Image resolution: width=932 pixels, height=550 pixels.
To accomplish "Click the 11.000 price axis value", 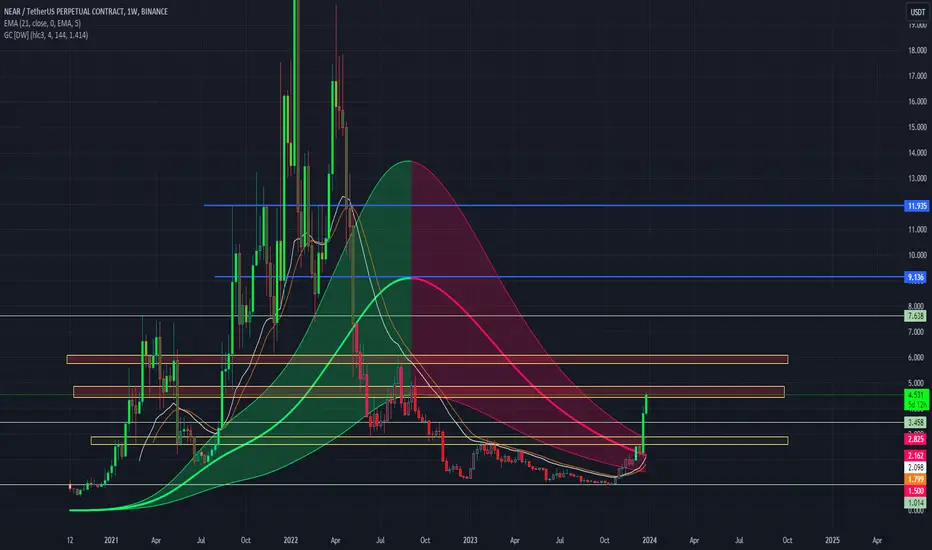I will [917, 229].
